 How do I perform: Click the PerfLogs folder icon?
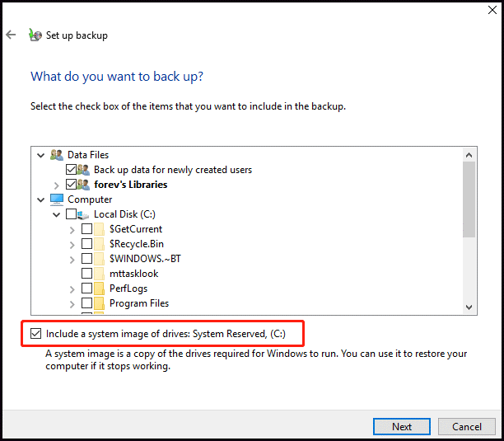98,289
